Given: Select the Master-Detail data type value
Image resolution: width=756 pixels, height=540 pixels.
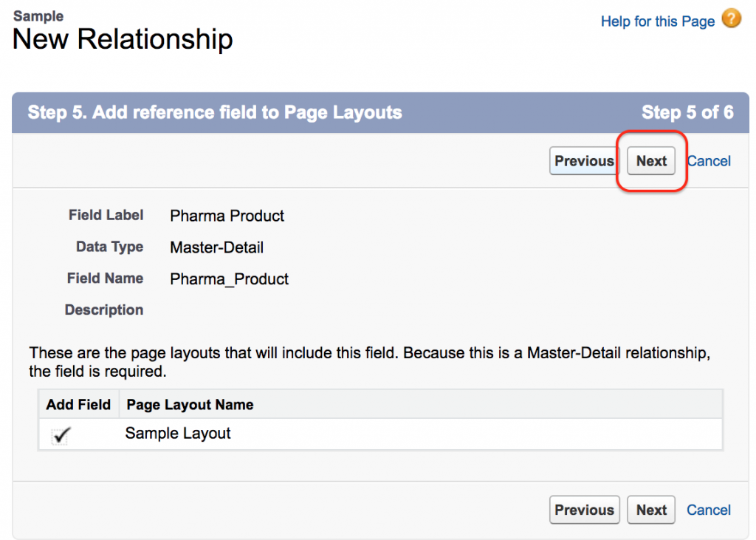Looking at the screenshot, I should coord(216,247).
